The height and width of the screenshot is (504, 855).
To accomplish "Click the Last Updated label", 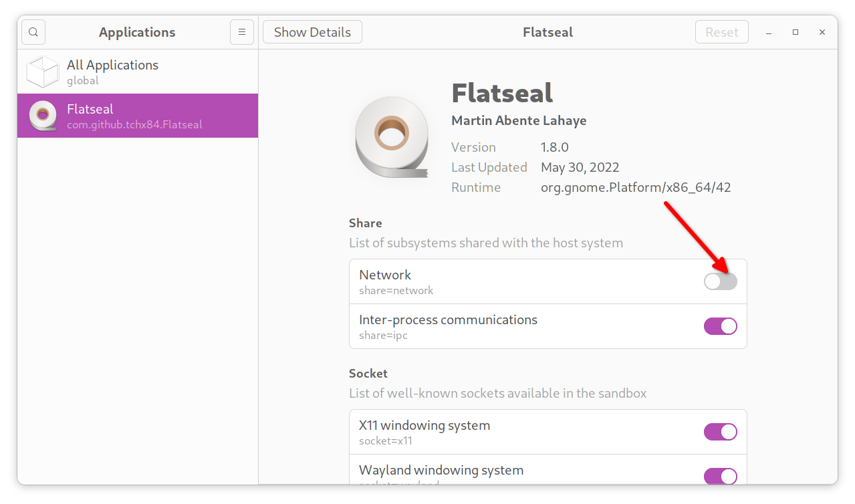I will 489,167.
